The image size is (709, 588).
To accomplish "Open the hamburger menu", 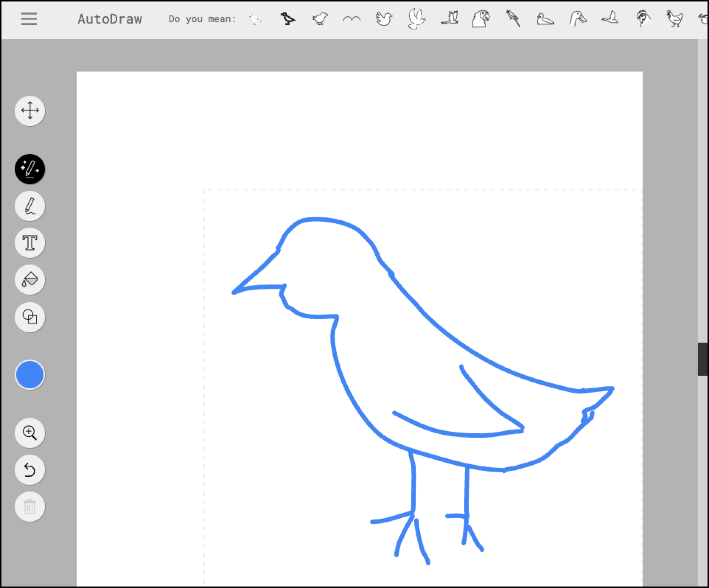I will tap(29, 19).
